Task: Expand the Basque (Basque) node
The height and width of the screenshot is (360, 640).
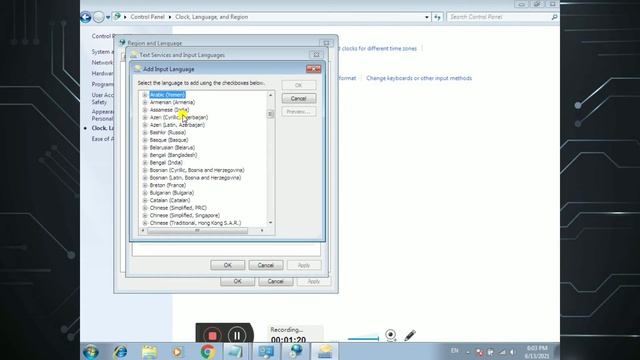Action: point(145,140)
